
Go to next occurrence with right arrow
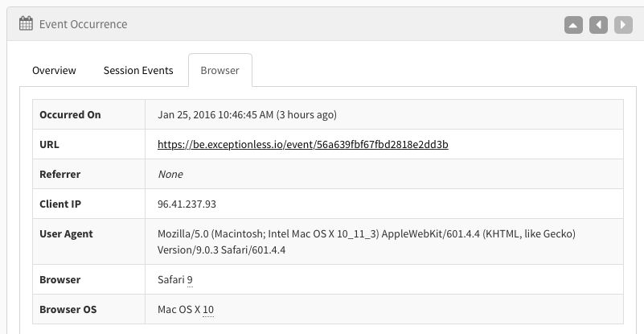point(623,25)
